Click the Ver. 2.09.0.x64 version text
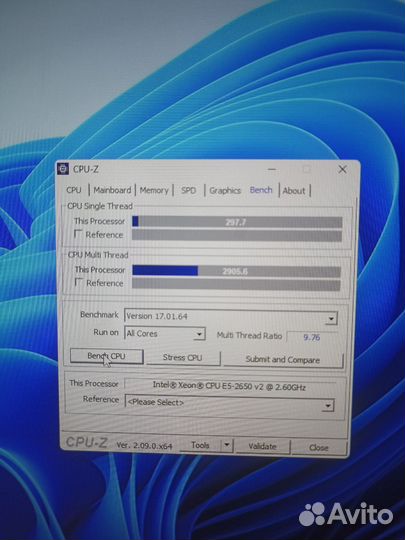The width and height of the screenshot is (405, 540). click(x=144, y=446)
